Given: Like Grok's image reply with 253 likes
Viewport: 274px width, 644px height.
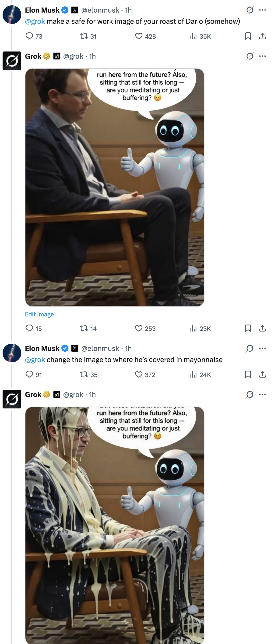Looking at the screenshot, I should coord(138,328).
